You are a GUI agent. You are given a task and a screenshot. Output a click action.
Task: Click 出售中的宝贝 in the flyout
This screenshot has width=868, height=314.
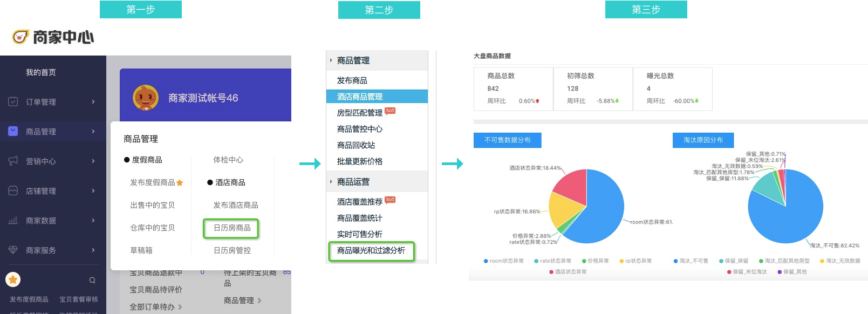(153, 205)
